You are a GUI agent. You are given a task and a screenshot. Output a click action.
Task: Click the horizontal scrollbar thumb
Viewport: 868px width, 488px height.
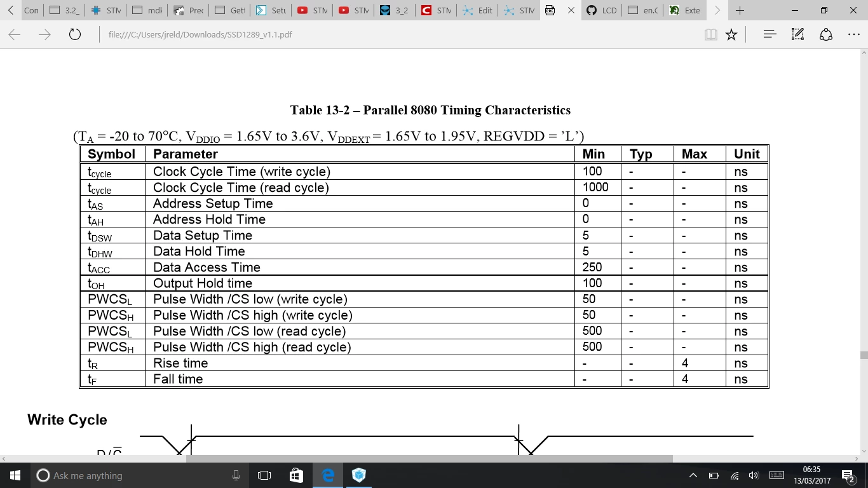pyautogui.click(x=429, y=459)
